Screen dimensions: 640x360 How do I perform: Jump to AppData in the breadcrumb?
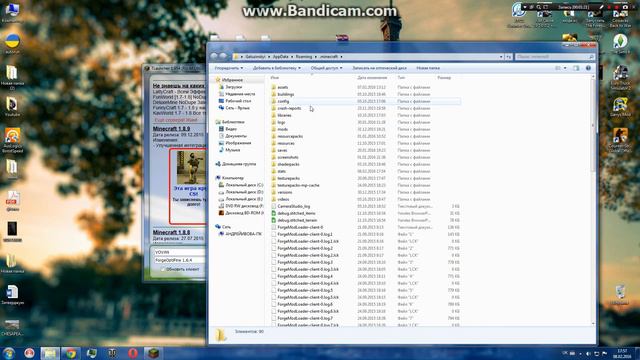click(x=280, y=57)
